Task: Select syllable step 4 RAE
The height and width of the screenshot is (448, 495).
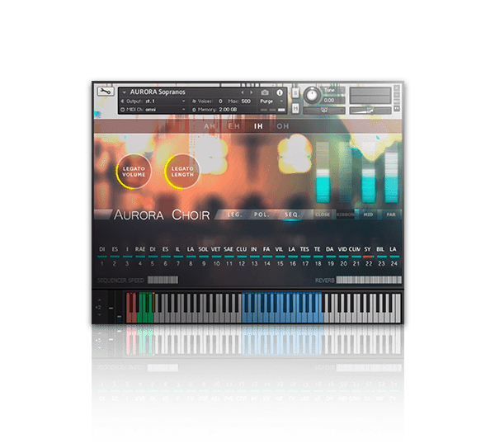Action: [x=140, y=249]
